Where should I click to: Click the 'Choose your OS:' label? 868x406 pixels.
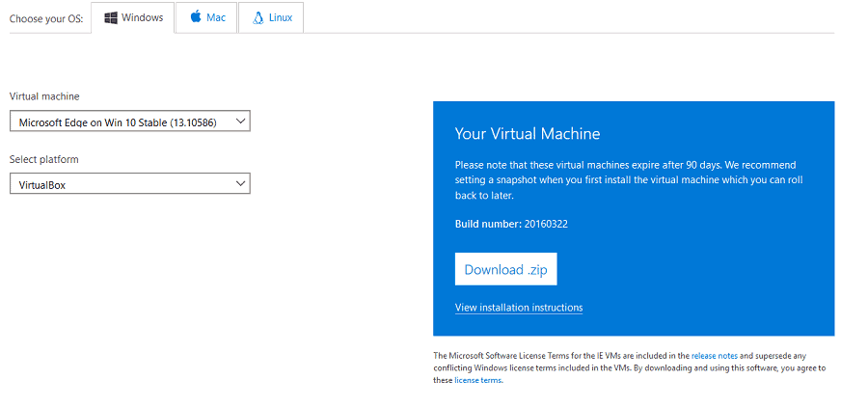tap(46, 19)
